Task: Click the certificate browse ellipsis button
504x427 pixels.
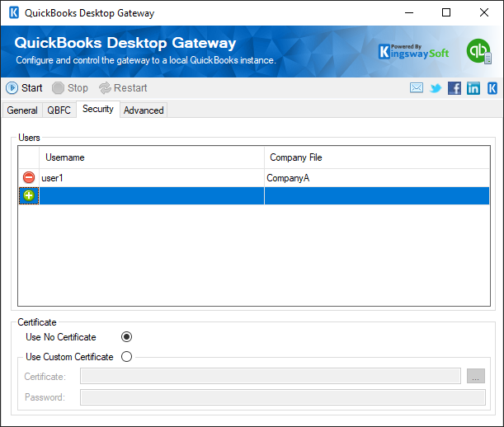Action: pos(476,376)
